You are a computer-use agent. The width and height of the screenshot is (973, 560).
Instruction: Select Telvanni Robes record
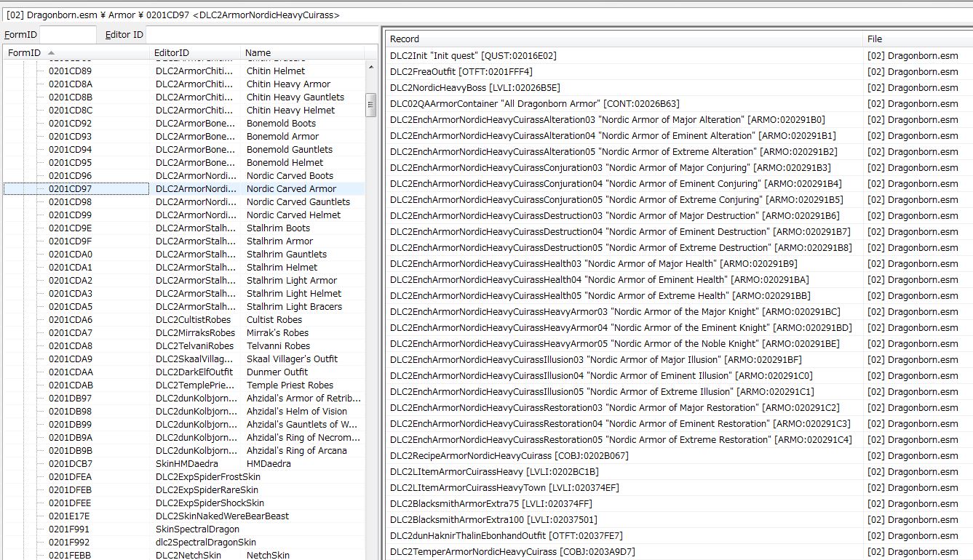pyautogui.click(x=184, y=346)
